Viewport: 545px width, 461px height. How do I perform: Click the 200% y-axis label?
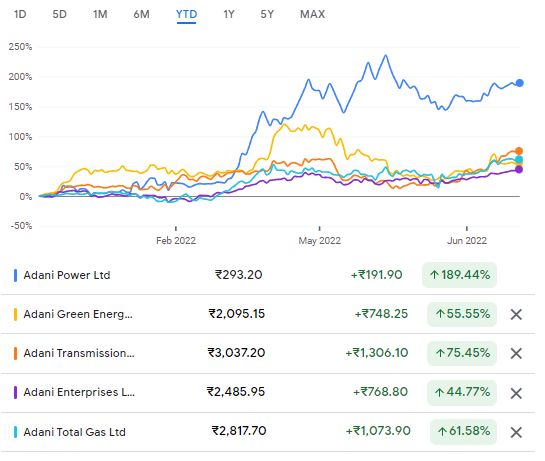(x=20, y=76)
